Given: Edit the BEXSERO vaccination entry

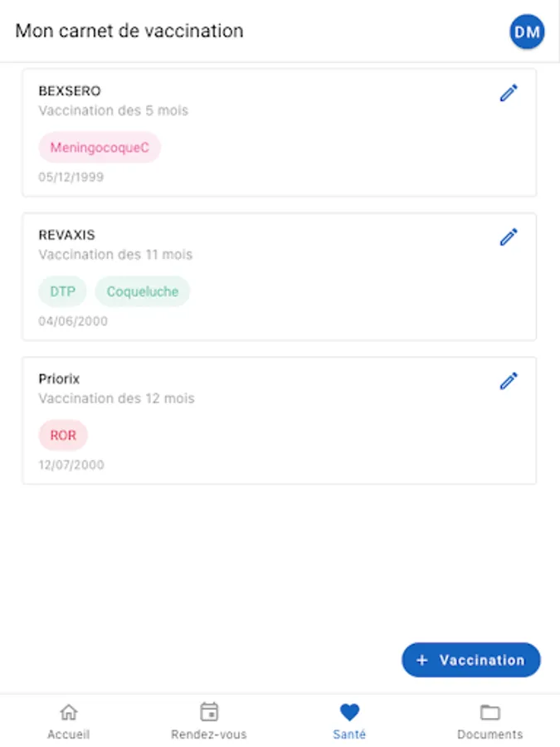Looking at the screenshot, I should coord(509,93).
